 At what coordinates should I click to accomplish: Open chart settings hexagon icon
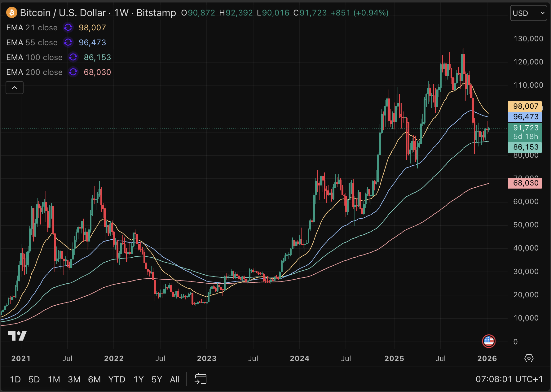[529, 358]
